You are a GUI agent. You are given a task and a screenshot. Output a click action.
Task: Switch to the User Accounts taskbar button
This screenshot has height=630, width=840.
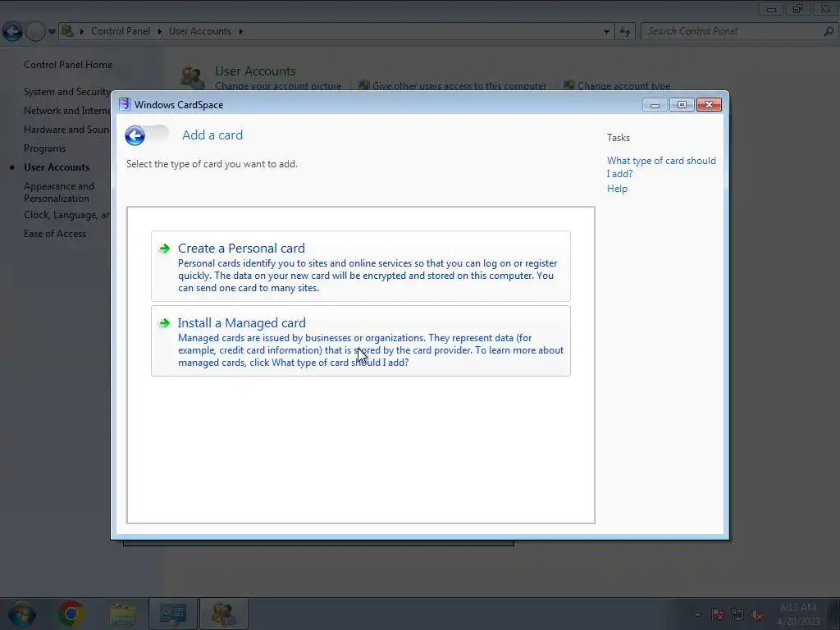click(223, 614)
